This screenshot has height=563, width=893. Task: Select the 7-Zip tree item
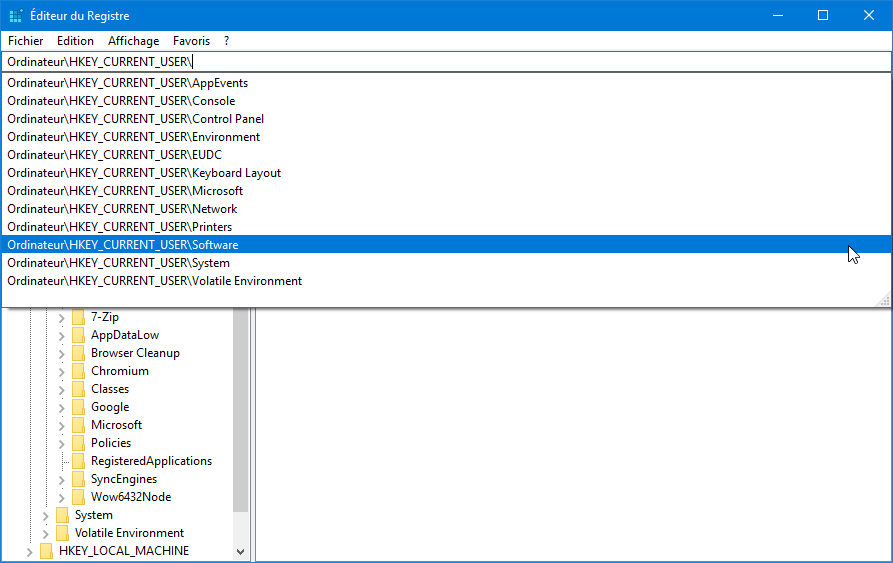click(x=105, y=317)
